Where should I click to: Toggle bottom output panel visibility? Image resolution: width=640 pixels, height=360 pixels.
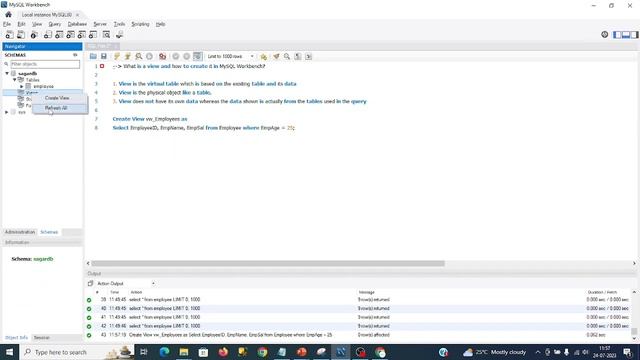pyautogui.click(x=626, y=35)
